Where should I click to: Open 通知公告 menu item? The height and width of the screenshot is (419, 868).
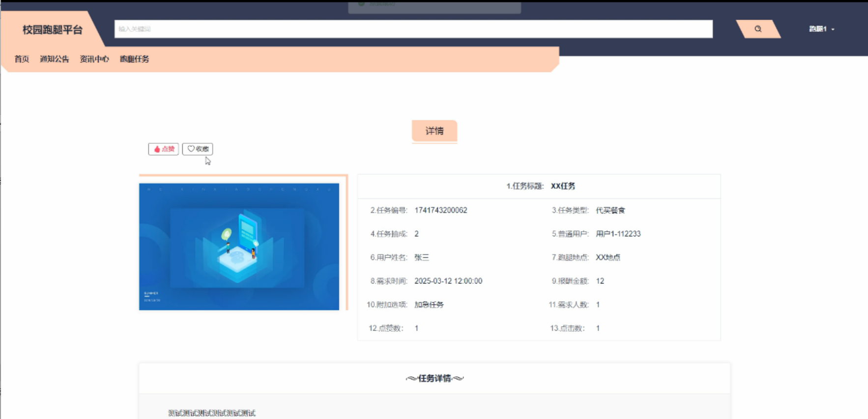click(x=55, y=59)
